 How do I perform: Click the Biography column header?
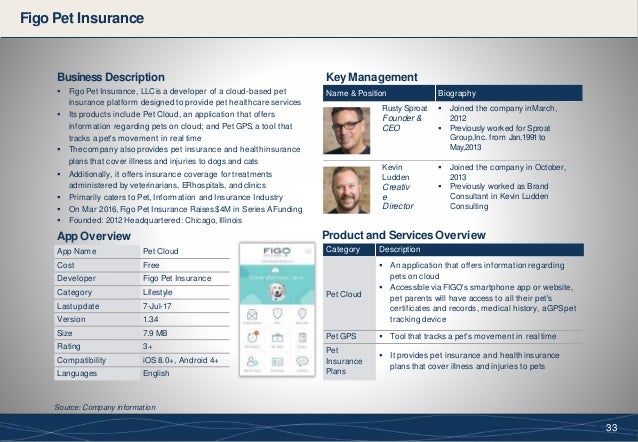click(x=509, y=93)
